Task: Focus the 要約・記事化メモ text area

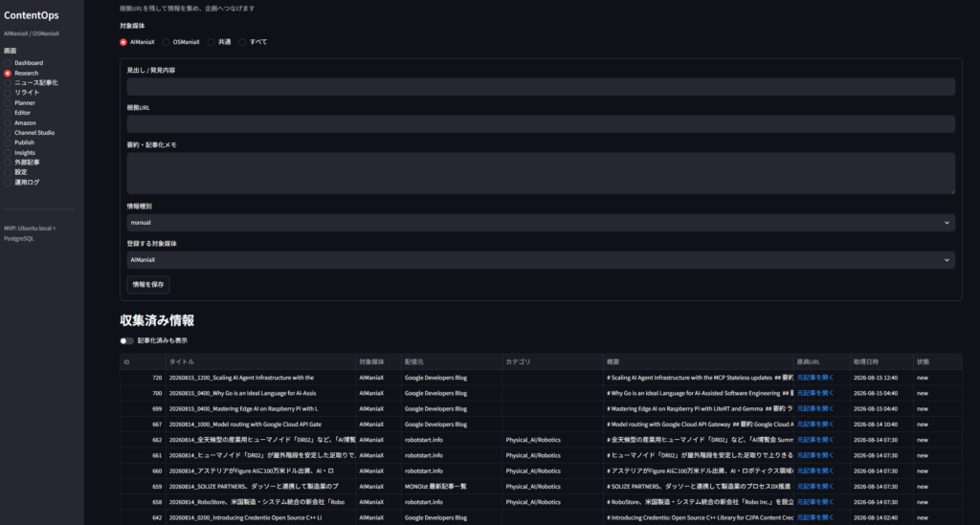Action: click(541, 173)
